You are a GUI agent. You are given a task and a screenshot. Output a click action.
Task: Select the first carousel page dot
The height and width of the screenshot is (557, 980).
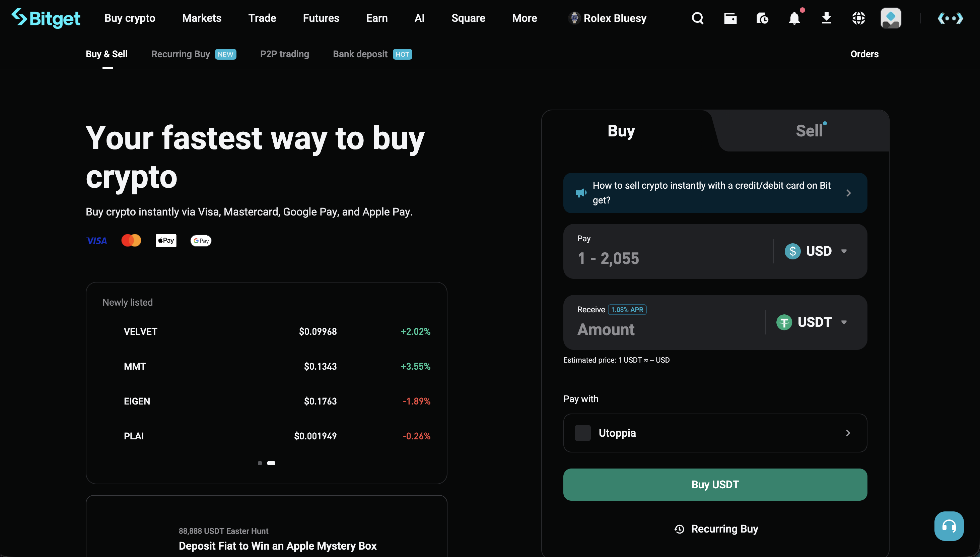click(260, 463)
